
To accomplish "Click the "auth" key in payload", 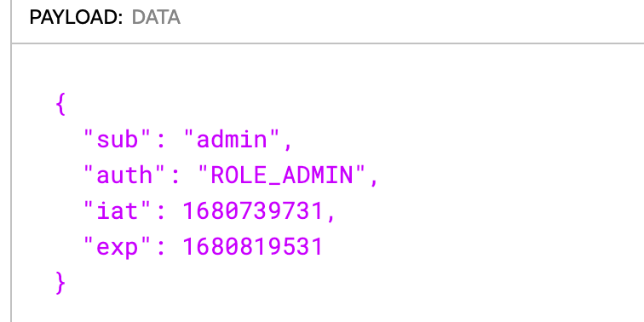I will coord(124,175).
